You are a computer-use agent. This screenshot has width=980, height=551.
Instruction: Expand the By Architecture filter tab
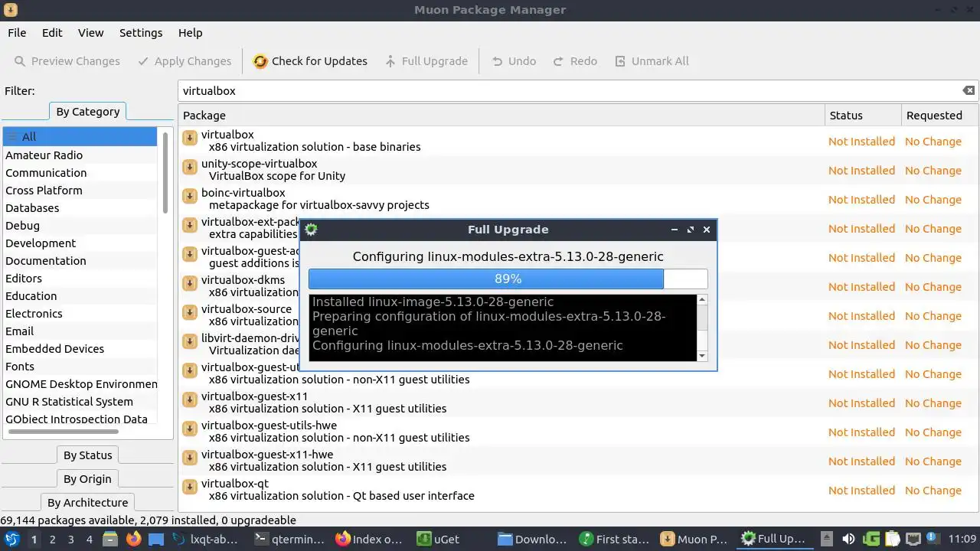(87, 503)
